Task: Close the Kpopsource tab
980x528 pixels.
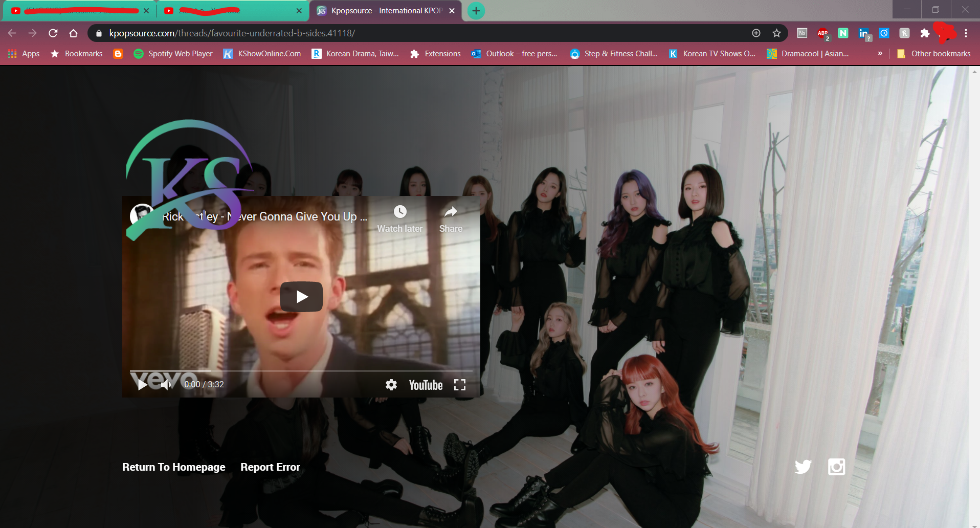Action: (452, 11)
